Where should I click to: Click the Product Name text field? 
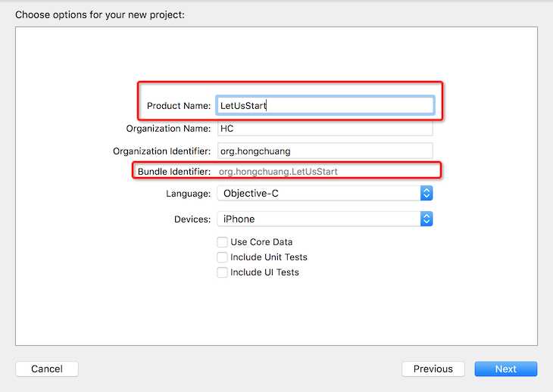pyautogui.click(x=325, y=105)
